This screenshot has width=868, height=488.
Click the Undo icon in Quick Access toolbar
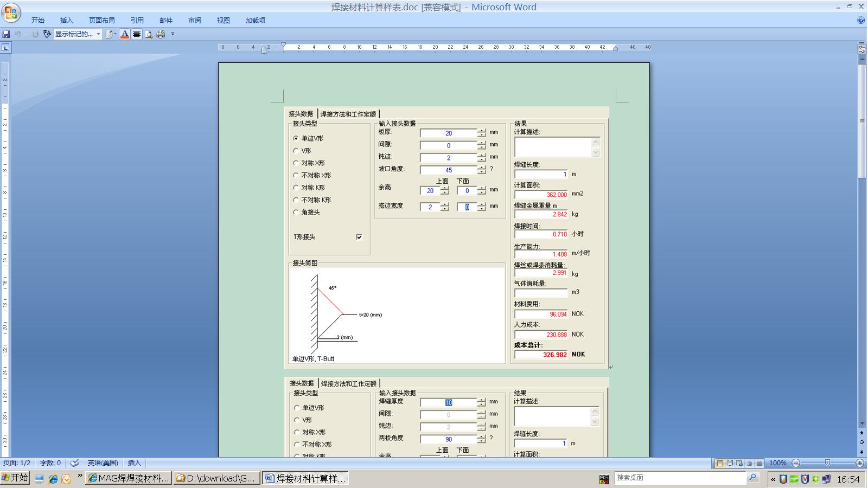pyautogui.click(x=18, y=34)
